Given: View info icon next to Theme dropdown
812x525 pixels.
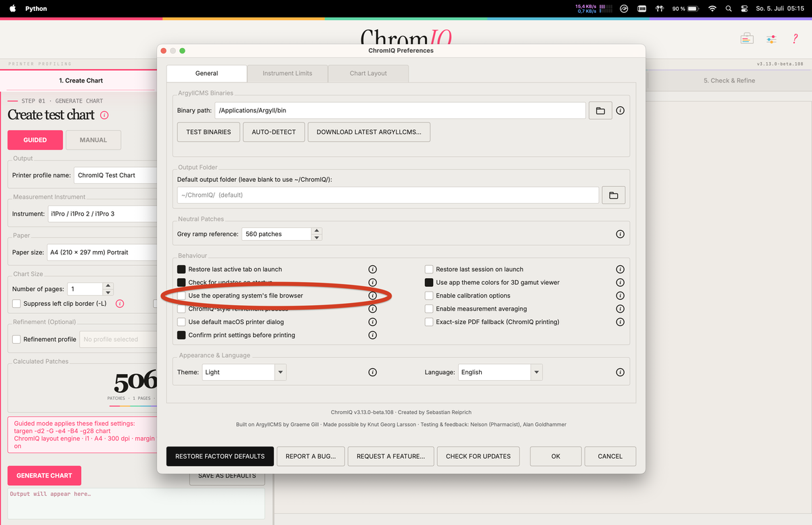Looking at the screenshot, I should coord(372,372).
